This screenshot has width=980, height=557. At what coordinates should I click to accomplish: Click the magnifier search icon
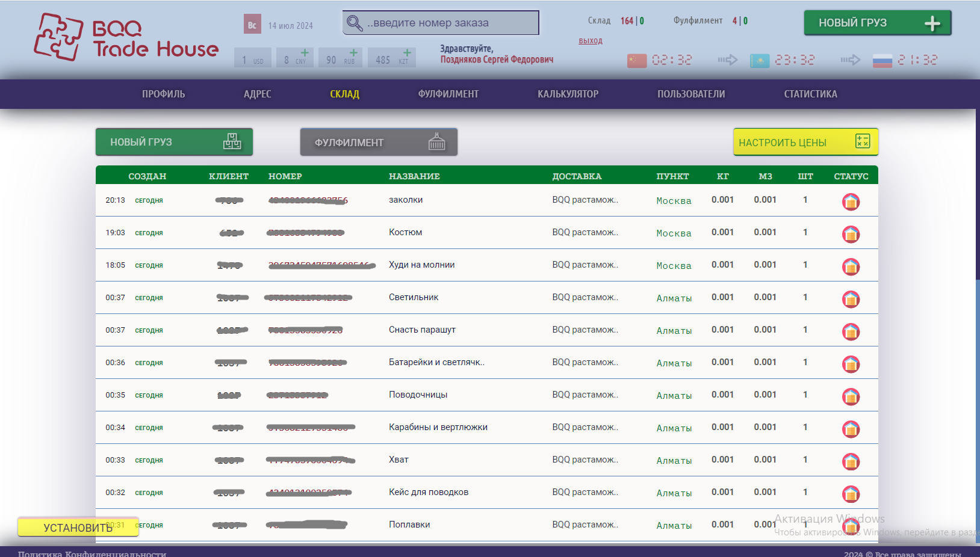(x=355, y=23)
